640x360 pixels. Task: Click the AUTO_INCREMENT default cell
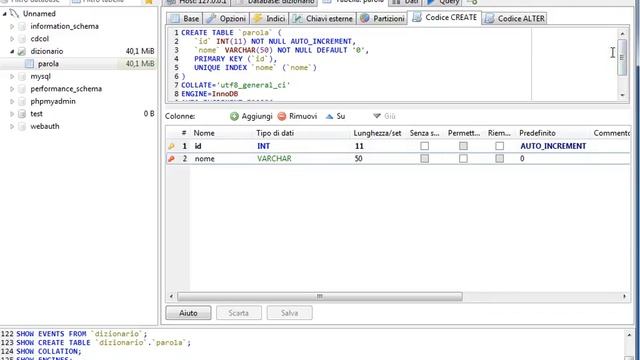(x=553, y=146)
